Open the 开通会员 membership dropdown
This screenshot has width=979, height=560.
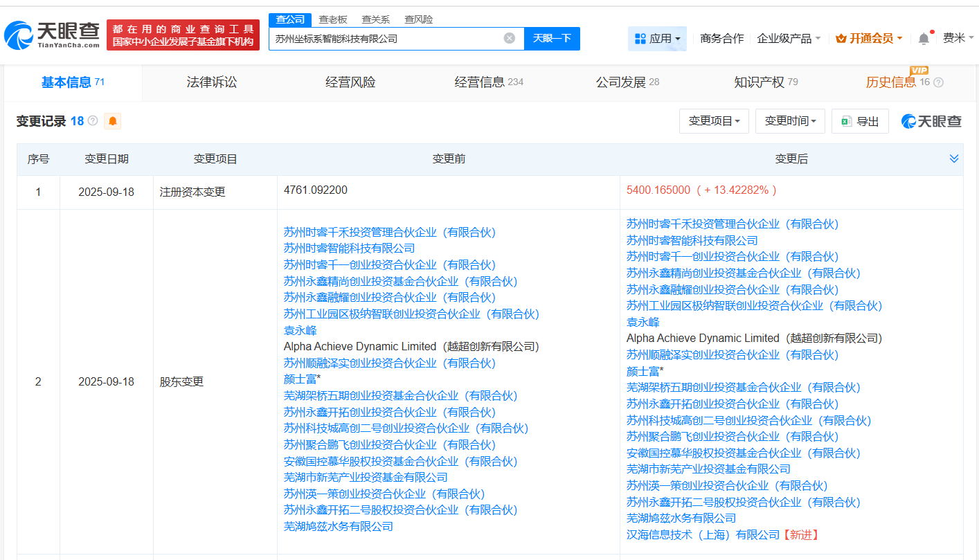click(868, 39)
